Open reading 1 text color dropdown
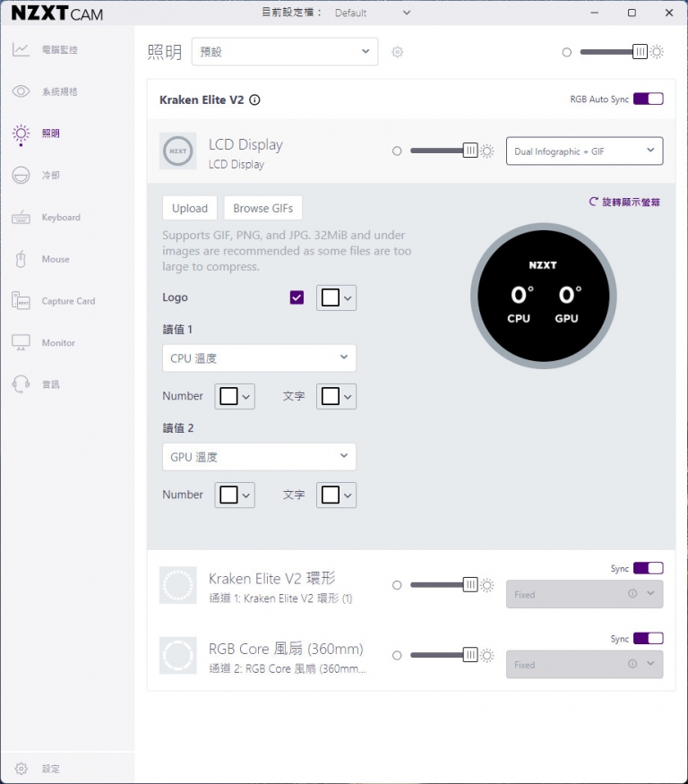 [x=337, y=397]
